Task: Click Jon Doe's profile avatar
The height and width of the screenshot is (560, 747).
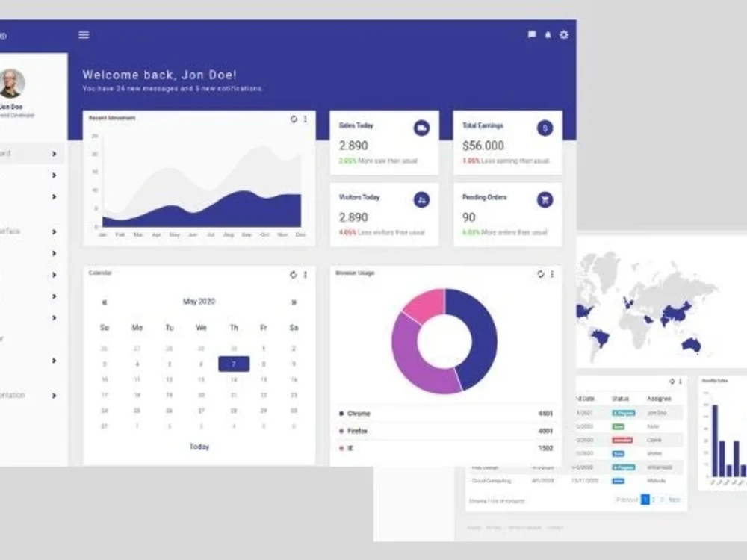Action: (x=11, y=83)
